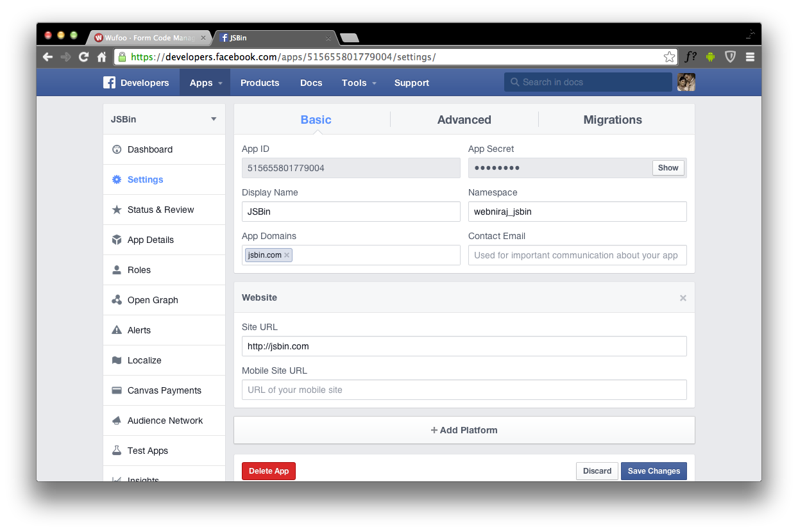Click the red Delete App button
This screenshot has width=798, height=532.
(269, 471)
